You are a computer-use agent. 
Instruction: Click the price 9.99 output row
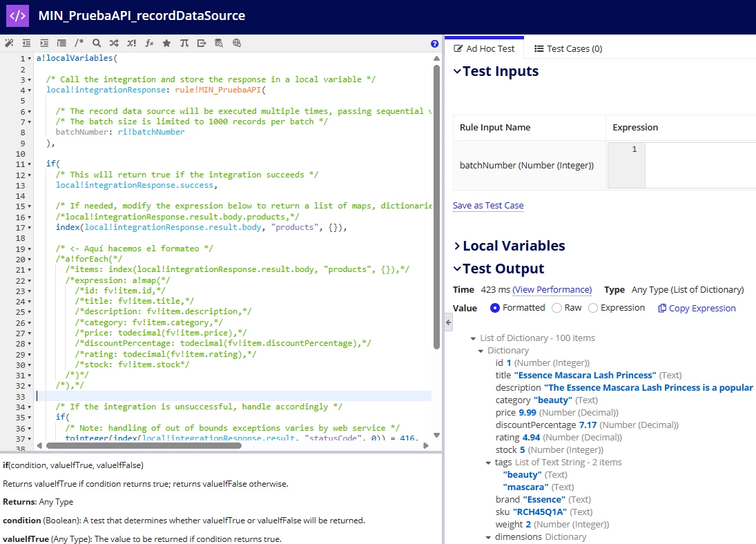click(557, 412)
